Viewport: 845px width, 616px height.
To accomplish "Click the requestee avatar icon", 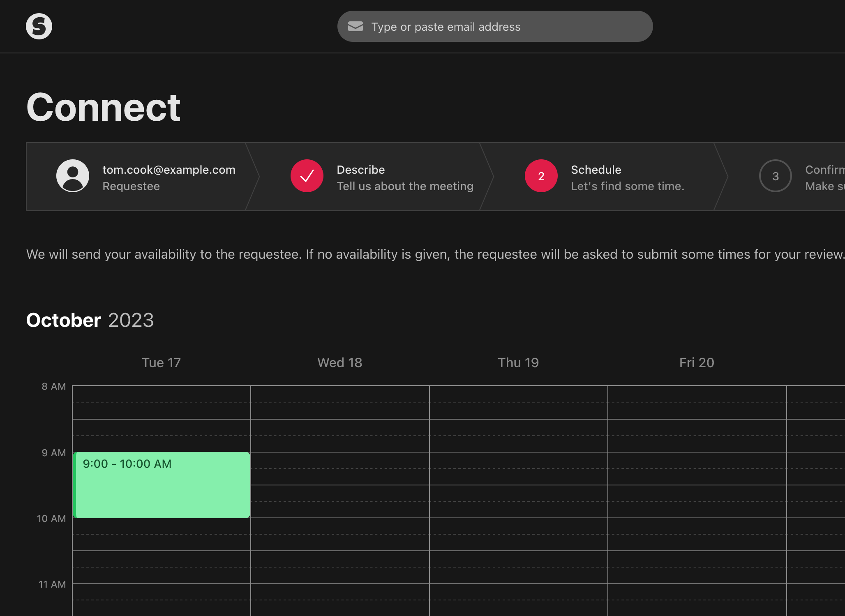I will 73,176.
